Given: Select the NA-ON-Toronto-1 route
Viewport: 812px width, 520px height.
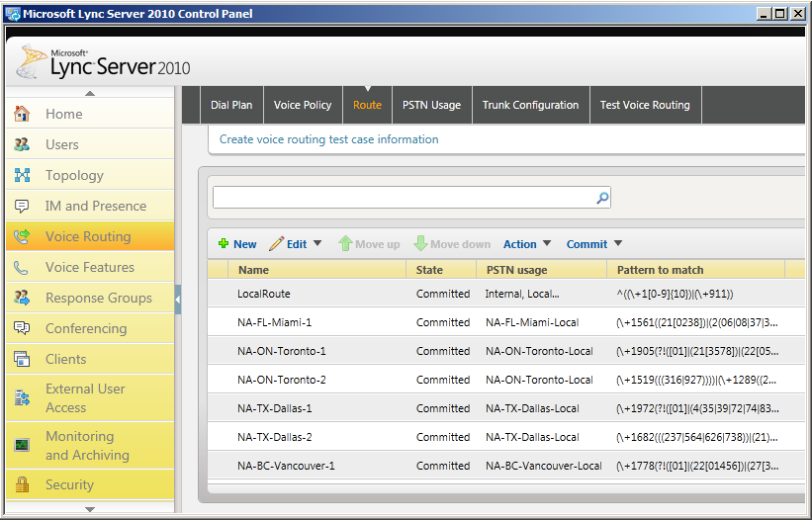Looking at the screenshot, I should 506,351.
